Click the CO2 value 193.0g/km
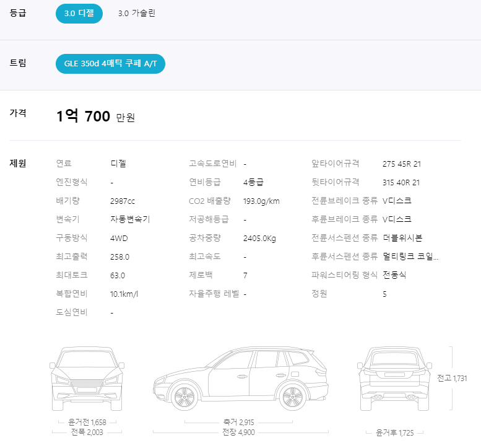Viewport: 481px width, 448px height. click(261, 201)
